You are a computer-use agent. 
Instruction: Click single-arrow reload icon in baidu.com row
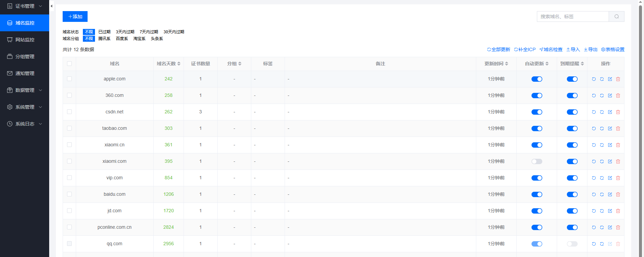(594, 194)
